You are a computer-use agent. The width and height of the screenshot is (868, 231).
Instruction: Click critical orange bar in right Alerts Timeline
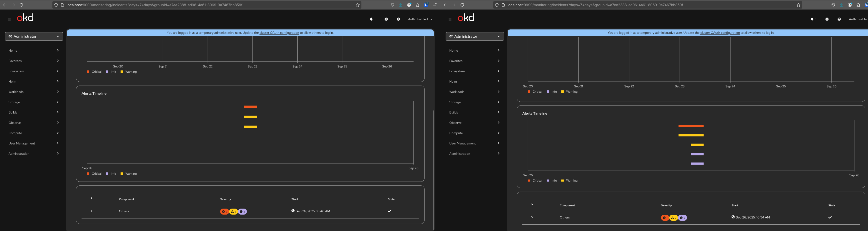(691, 126)
